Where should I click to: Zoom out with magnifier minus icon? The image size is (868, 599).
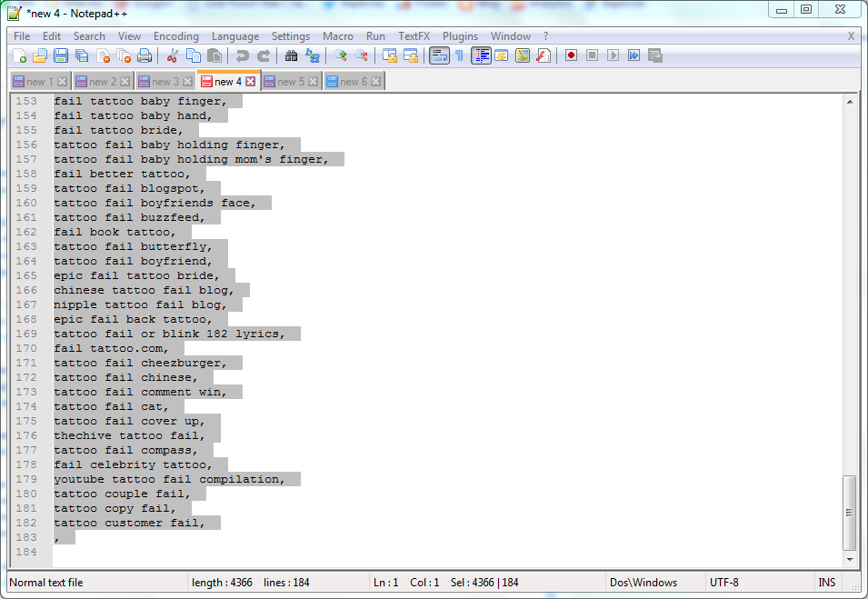click(x=362, y=55)
